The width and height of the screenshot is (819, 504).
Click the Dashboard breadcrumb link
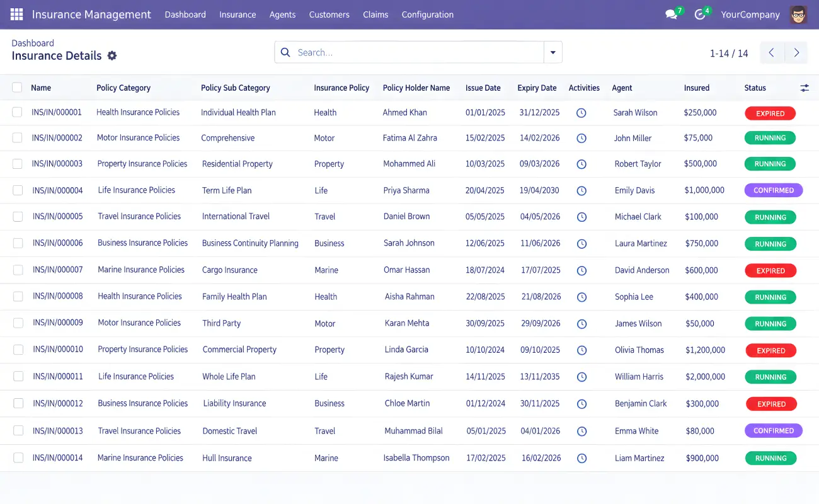click(x=33, y=43)
